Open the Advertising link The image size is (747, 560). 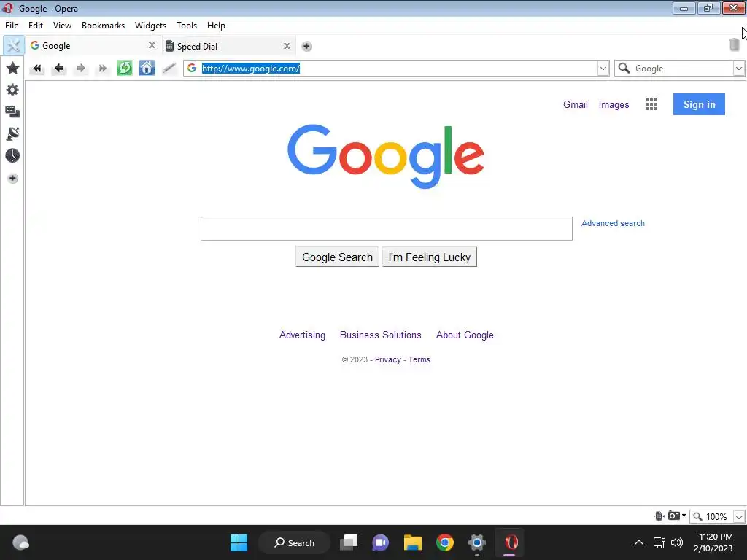click(x=302, y=335)
